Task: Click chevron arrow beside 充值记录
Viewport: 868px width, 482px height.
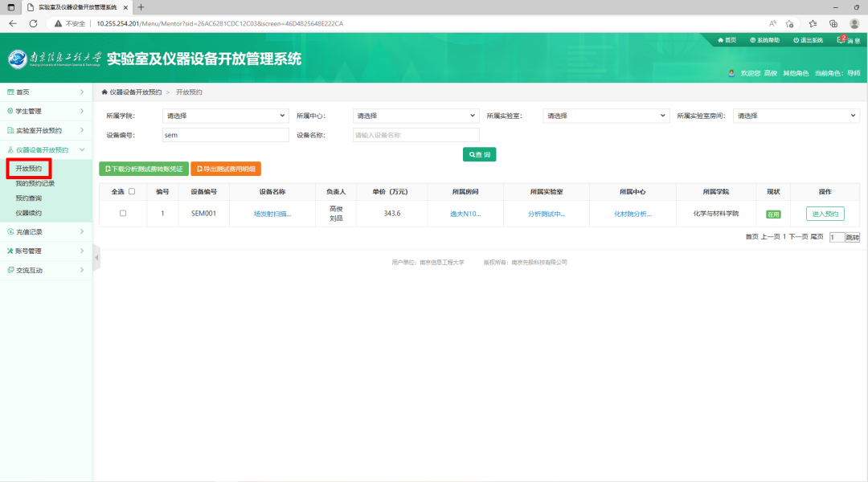Action: tap(82, 232)
